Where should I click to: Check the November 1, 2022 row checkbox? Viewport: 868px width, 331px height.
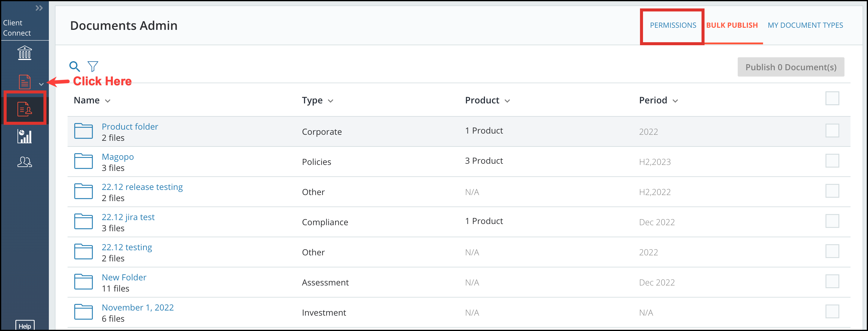[x=832, y=311]
